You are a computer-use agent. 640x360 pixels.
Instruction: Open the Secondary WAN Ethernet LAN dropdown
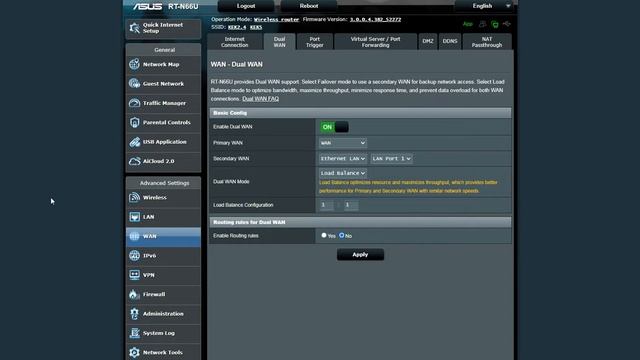[x=343, y=158]
